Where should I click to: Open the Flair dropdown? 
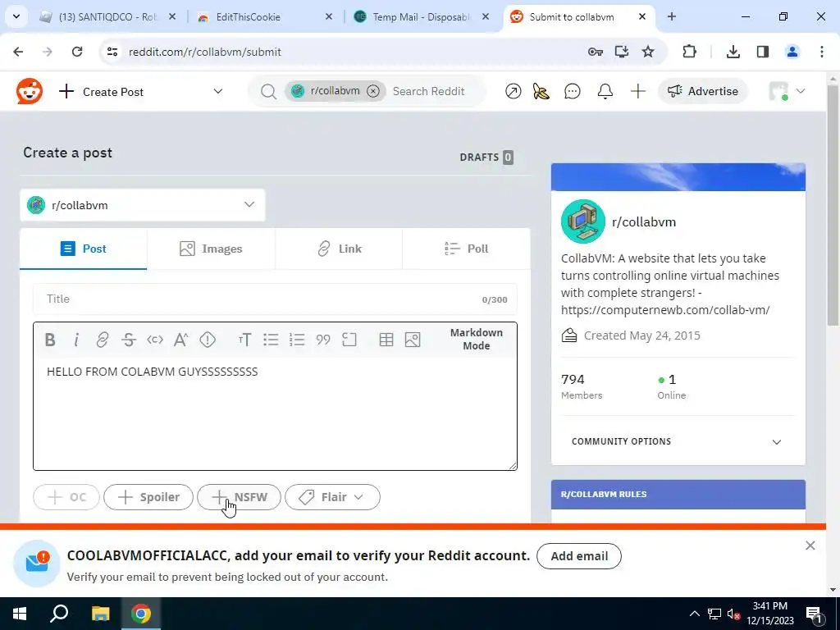click(x=333, y=497)
